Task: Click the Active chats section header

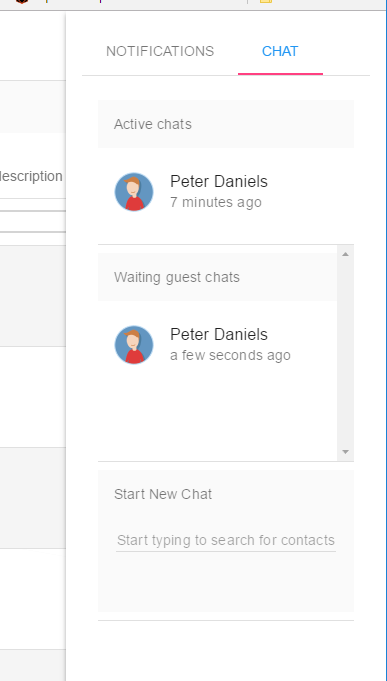Action: point(226,124)
